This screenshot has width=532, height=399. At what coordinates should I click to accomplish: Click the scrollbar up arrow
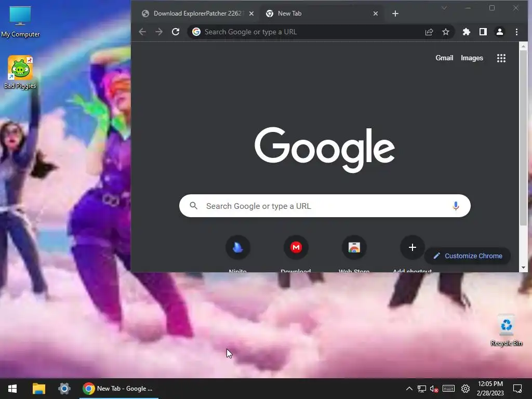pyautogui.click(x=523, y=46)
